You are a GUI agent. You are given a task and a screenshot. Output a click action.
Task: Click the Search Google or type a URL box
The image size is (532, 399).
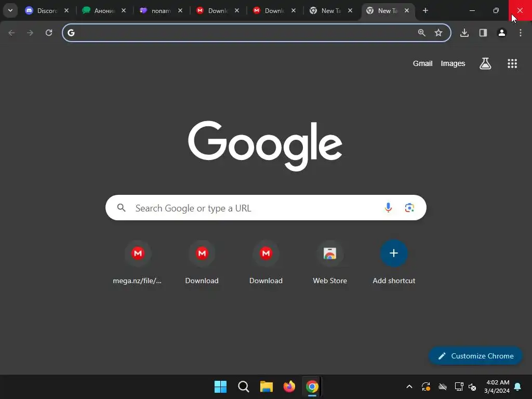(x=265, y=208)
